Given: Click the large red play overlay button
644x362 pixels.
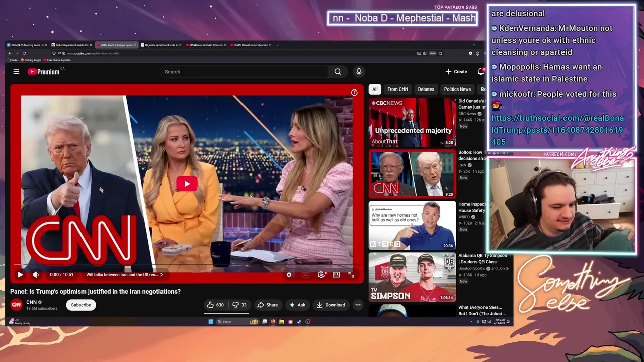Looking at the screenshot, I should (187, 184).
